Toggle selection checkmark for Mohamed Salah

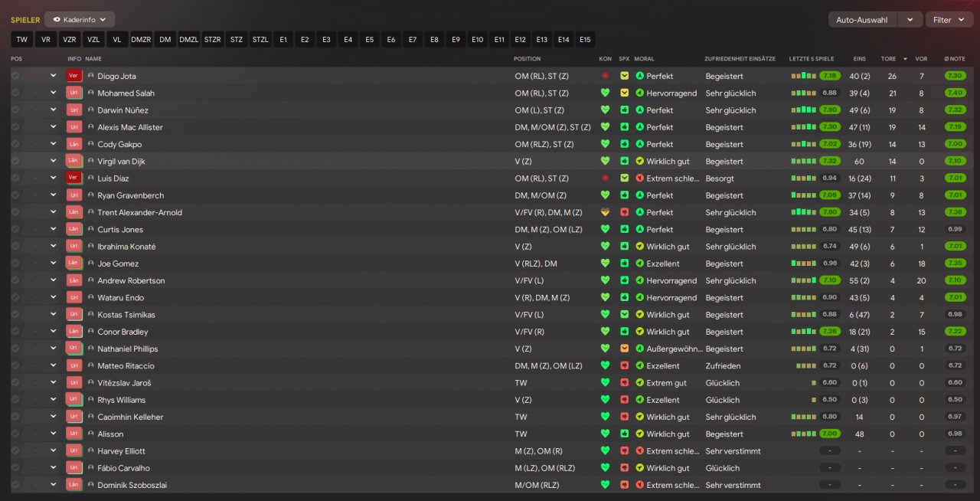15,93
